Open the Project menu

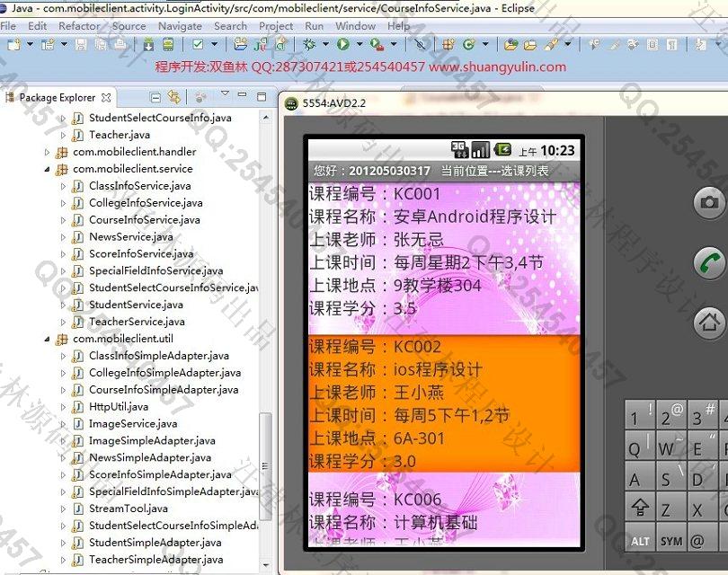(x=276, y=26)
